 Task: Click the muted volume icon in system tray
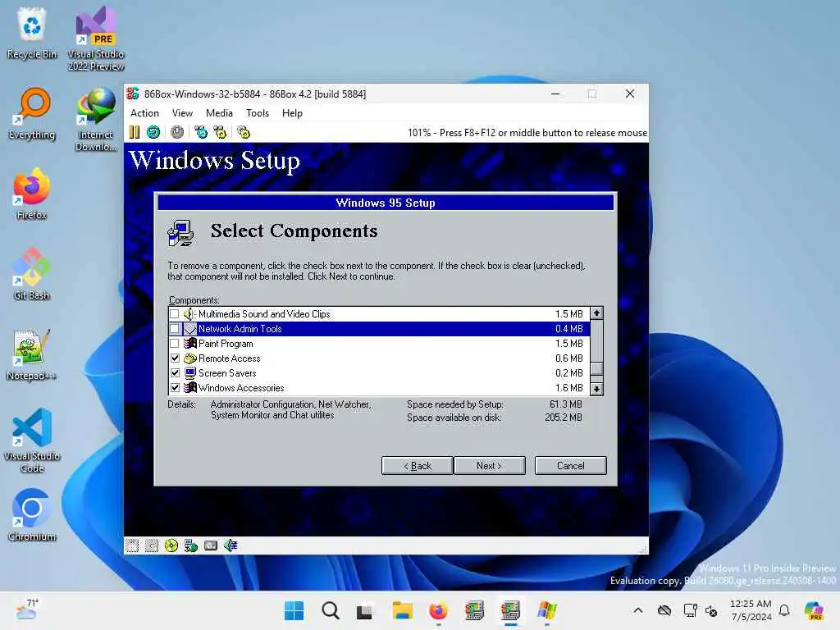[711, 610]
